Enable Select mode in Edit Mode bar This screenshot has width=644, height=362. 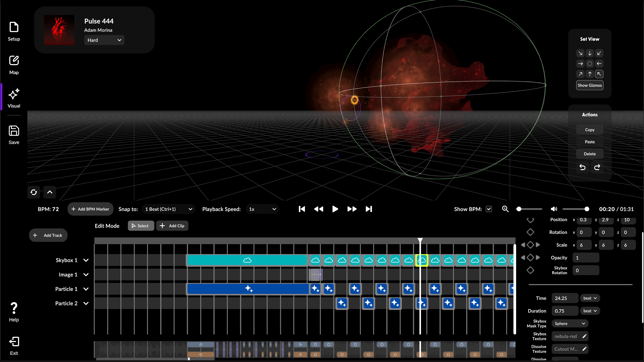[x=141, y=226]
